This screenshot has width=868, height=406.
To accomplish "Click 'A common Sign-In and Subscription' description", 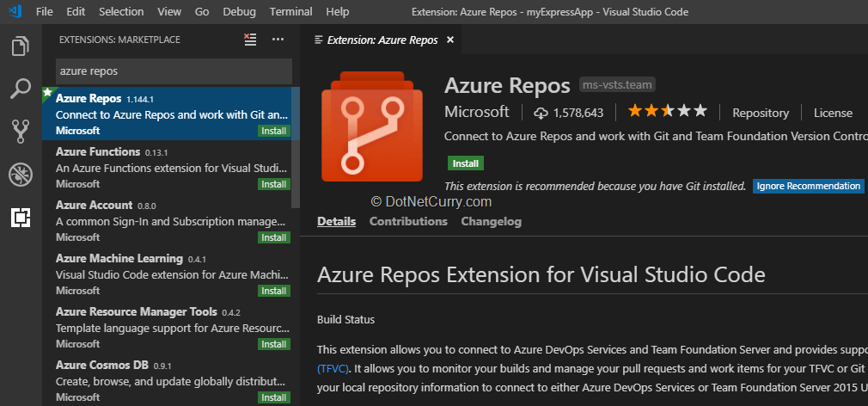I will 170,222.
